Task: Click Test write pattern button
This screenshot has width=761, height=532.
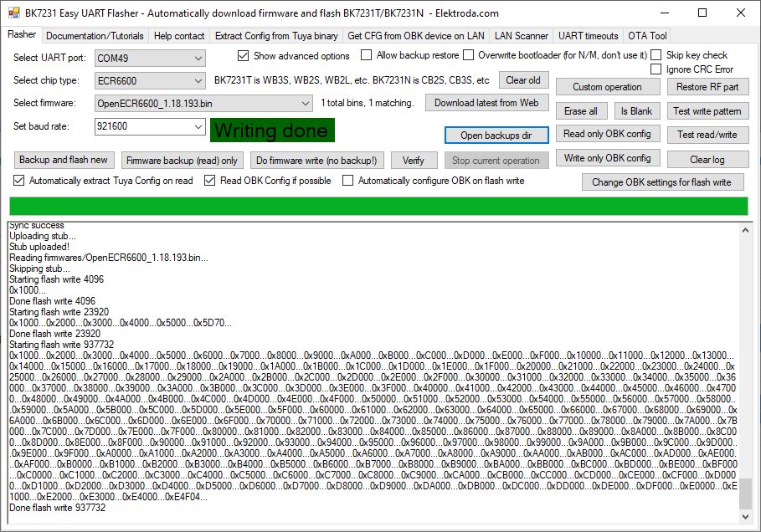Action: [x=707, y=111]
